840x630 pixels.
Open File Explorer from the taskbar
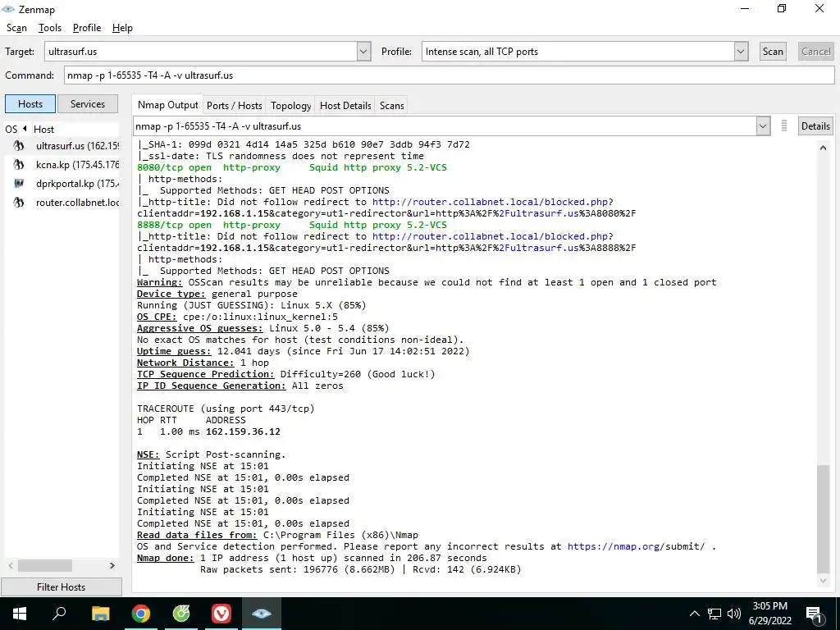(x=100, y=614)
